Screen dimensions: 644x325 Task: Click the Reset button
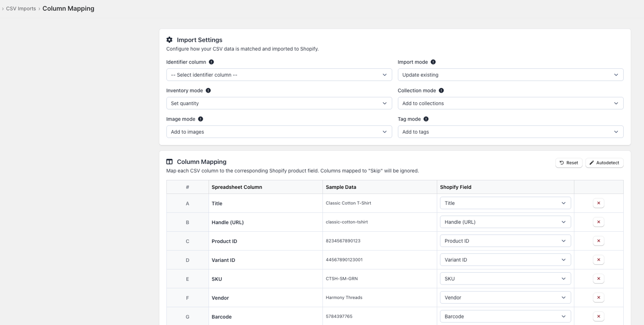click(569, 162)
